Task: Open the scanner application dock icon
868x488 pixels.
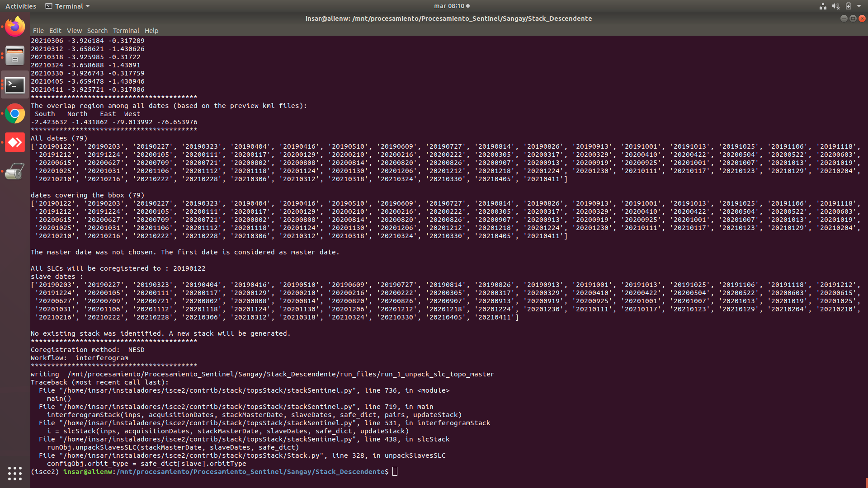Action: [x=15, y=172]
